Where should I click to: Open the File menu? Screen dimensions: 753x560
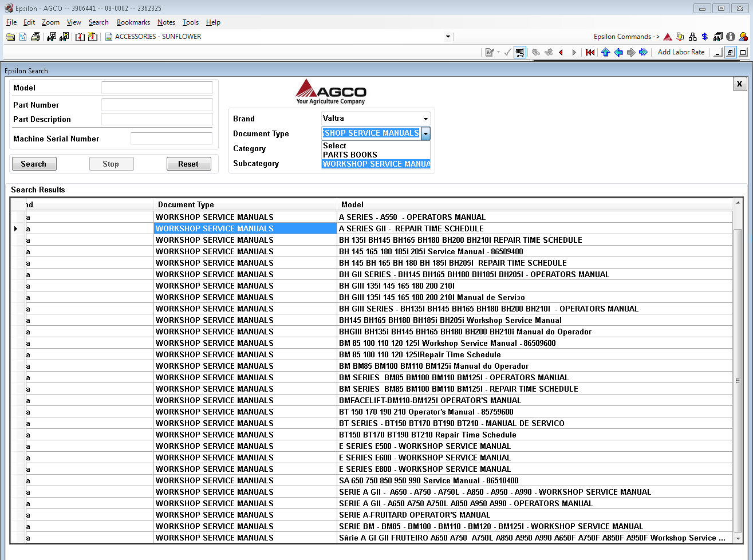[11, 22]
